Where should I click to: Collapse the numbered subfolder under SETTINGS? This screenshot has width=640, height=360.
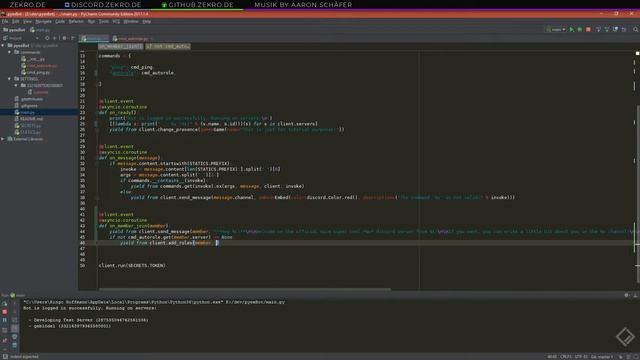(x=16, y=86)
